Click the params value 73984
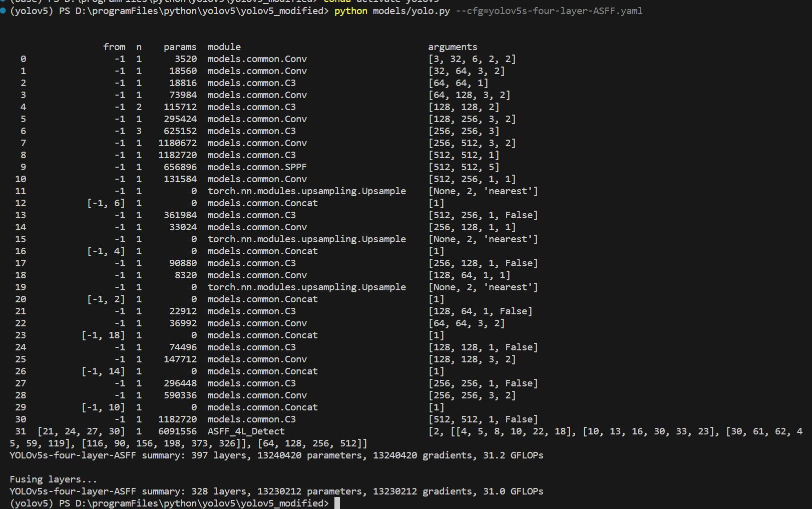This screenshot has height=509, width=812. [x=183, y=95]
